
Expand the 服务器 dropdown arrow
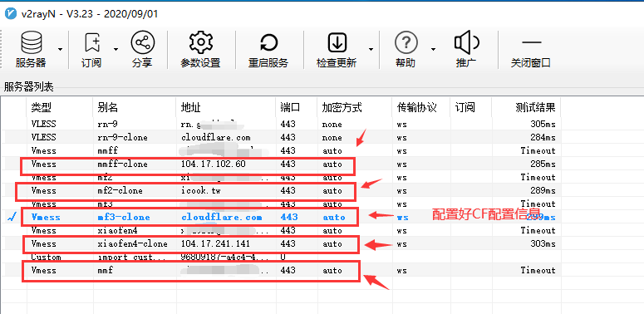[x=60, y=49]
